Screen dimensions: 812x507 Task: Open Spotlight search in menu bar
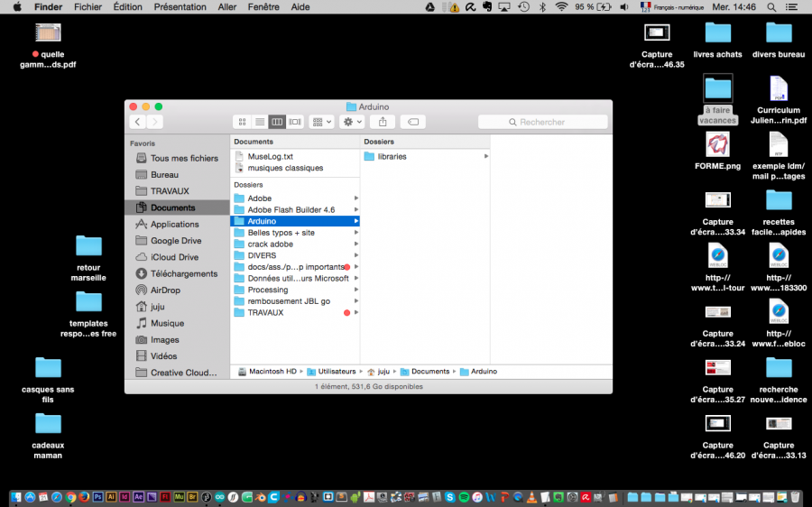771,7
